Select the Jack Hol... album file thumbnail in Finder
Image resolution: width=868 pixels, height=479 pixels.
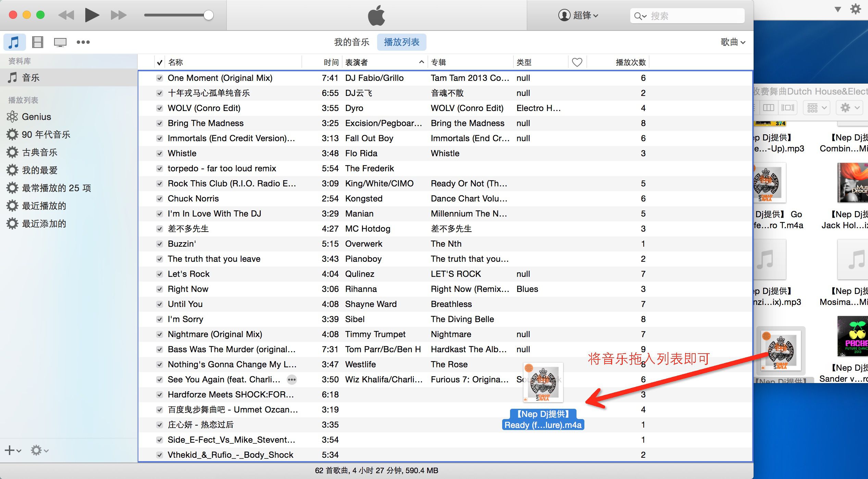click(853, 183)
